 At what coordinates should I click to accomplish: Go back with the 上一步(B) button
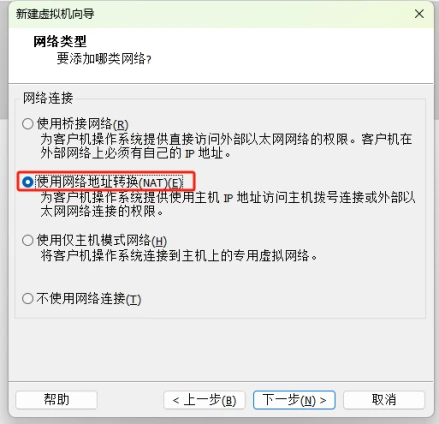coord(204,400)
